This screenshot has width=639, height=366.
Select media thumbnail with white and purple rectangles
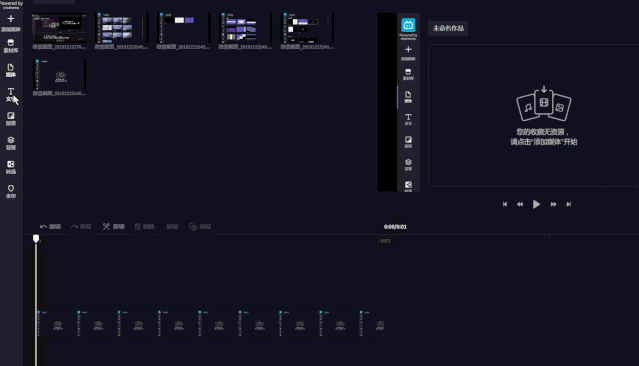183,28
